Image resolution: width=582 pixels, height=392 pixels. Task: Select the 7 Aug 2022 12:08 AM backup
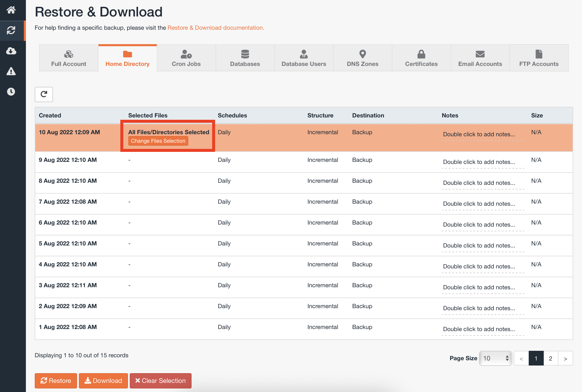(304, 204)
